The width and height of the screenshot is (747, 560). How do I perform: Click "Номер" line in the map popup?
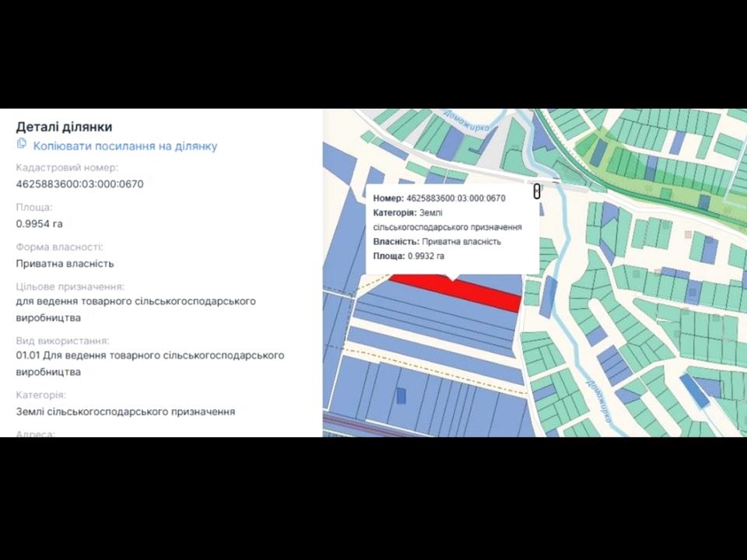(x=439, y=198)
